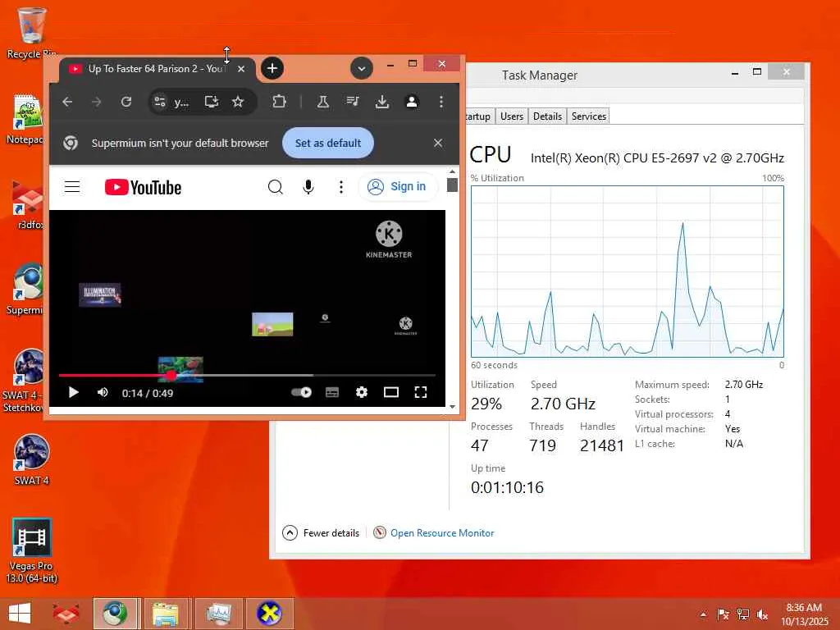Open the YouTube hamburger guide menu
840x630 pixels.
tap(72, 187)
